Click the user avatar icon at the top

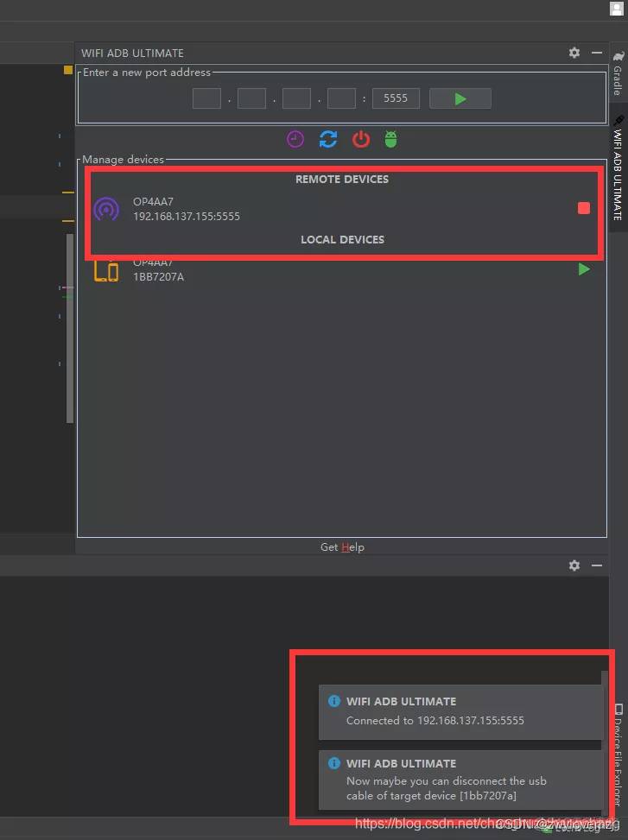[x=617, y=8]
